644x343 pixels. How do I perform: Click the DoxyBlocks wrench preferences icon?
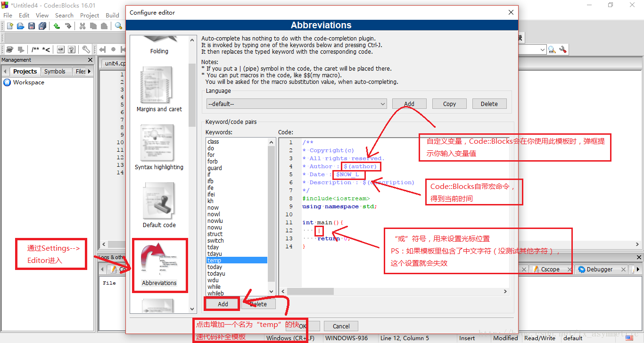pyautogui.click(x=86, y=49)
